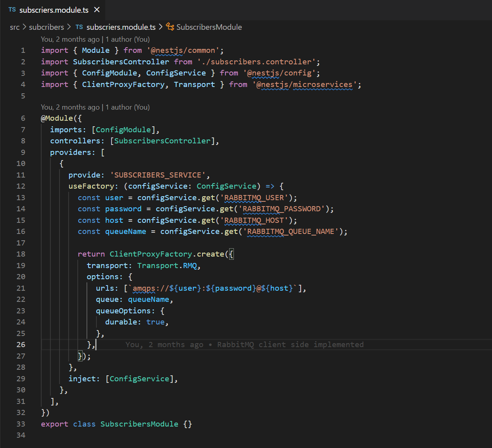Click the '@nestjs/microservices' string

tap(305, 85)
